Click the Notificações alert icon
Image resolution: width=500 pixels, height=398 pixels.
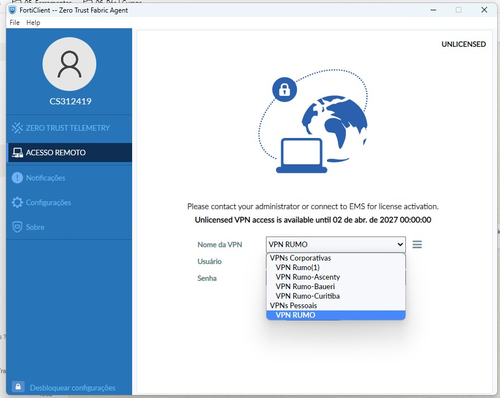point(17,178)
